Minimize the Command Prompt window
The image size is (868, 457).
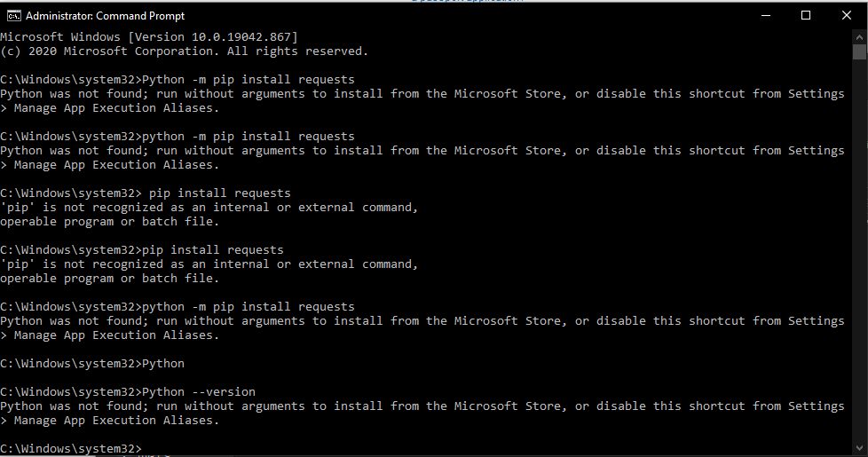click(x=766, y=15)
